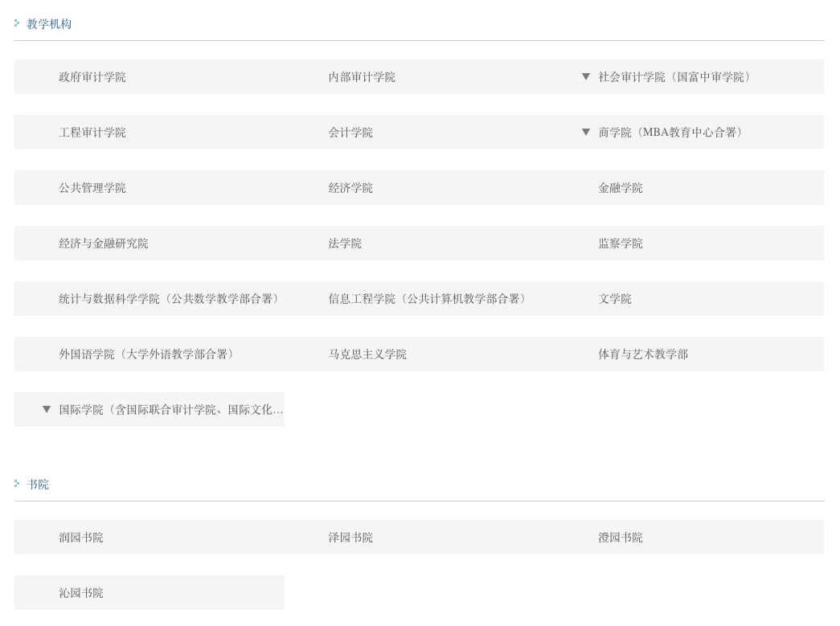The height and width of the screenshot is (626, 840).
Task: Open 国际学院 link text
Action: [171, 410]
